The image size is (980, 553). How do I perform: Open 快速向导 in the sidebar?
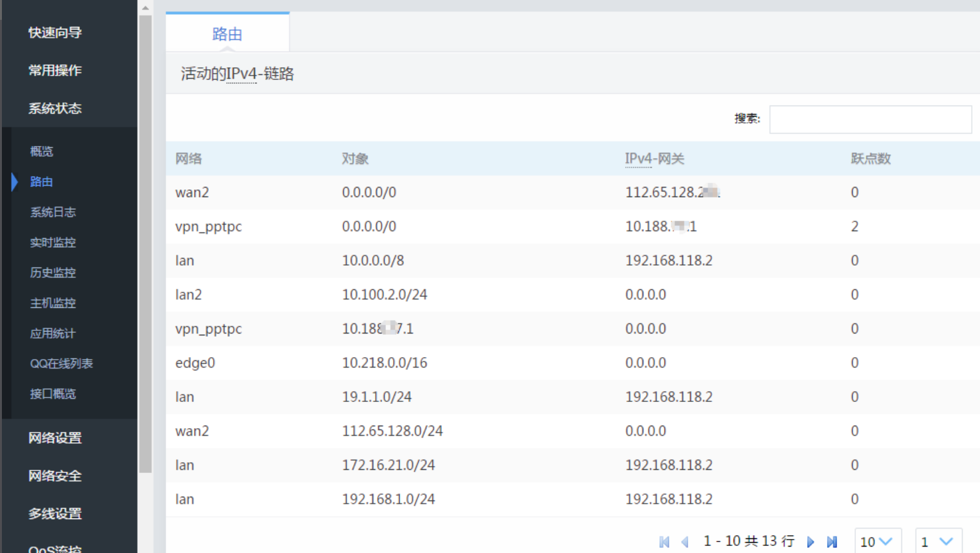(55, 33)
